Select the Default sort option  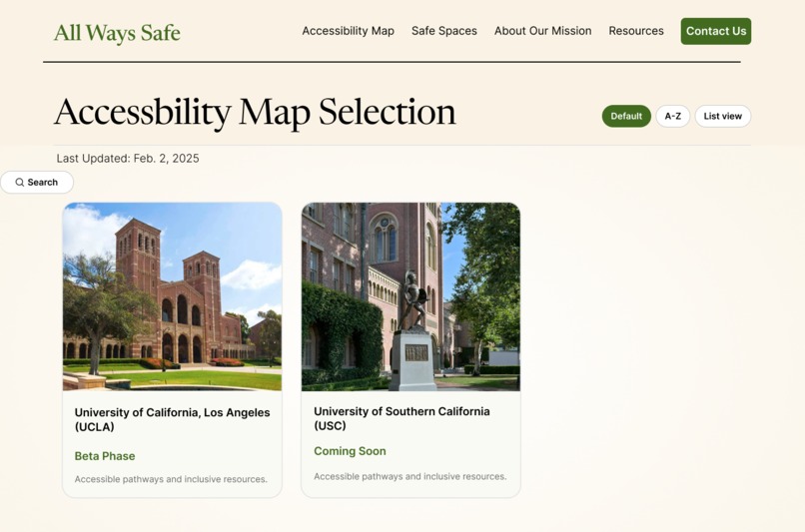coord(626,116)
